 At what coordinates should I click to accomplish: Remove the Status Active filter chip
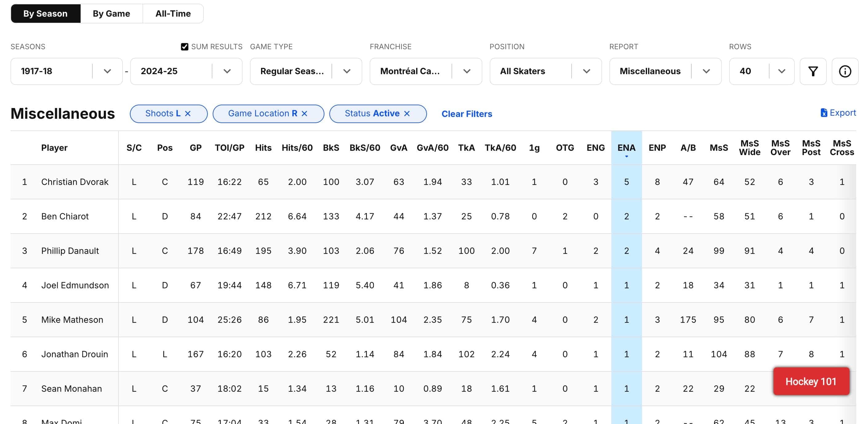407,114
